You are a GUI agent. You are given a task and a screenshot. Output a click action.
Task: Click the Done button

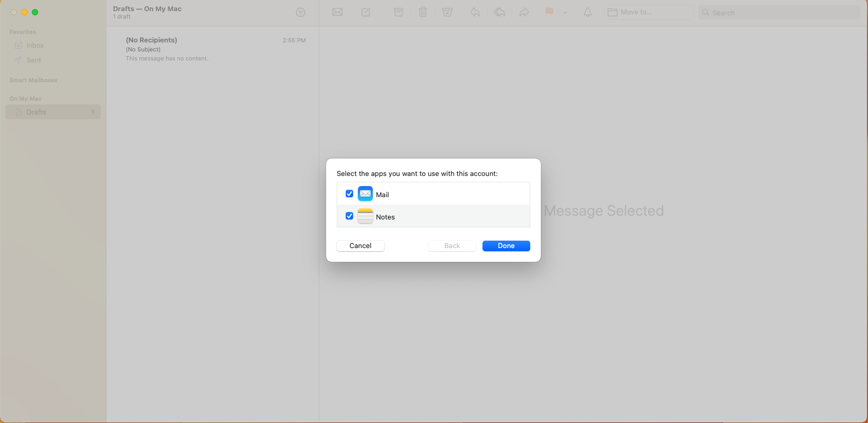(x=506, y=246)
